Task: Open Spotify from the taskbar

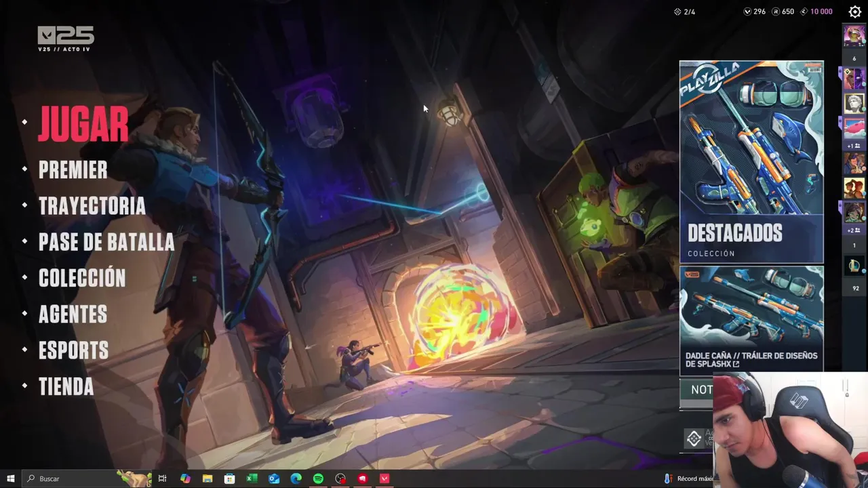Action: [318, 479]
